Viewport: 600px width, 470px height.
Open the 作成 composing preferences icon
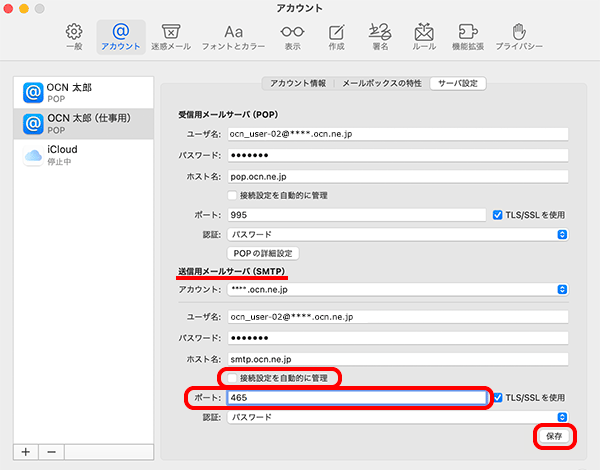pyautogui.click(x=336, y=37)
